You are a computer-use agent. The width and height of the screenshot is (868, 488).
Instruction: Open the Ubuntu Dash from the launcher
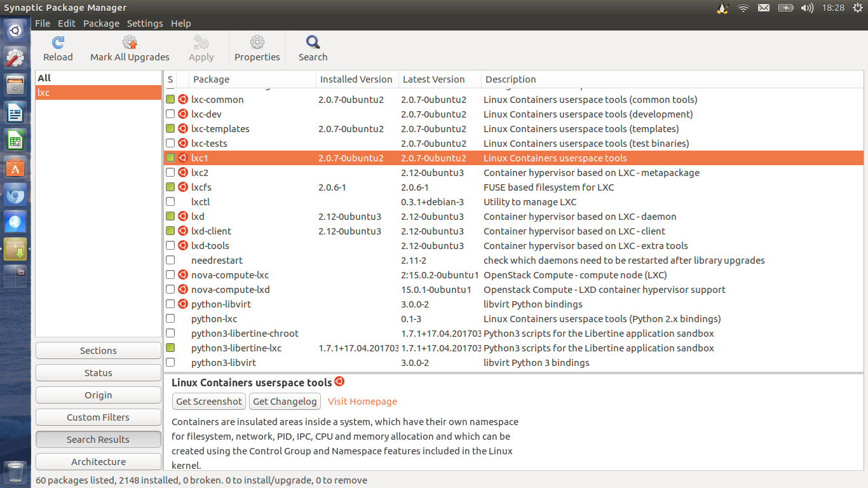tap(15, 30)
